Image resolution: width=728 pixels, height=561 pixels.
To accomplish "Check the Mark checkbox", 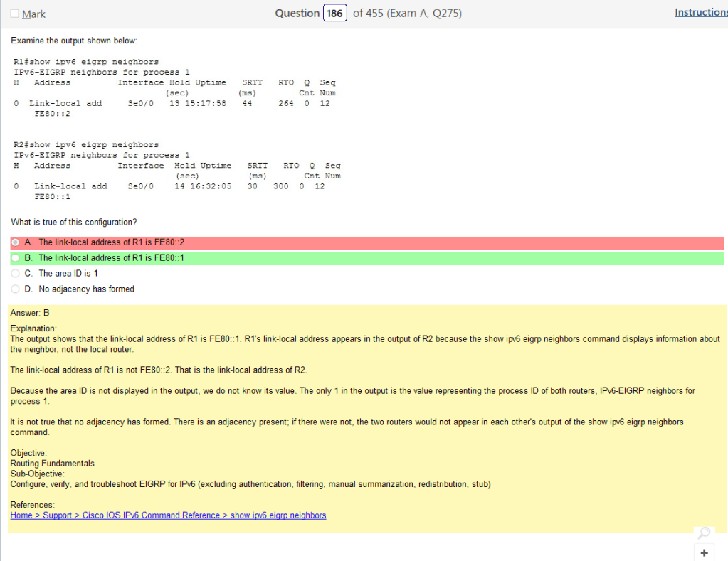I will click(14, 14).
